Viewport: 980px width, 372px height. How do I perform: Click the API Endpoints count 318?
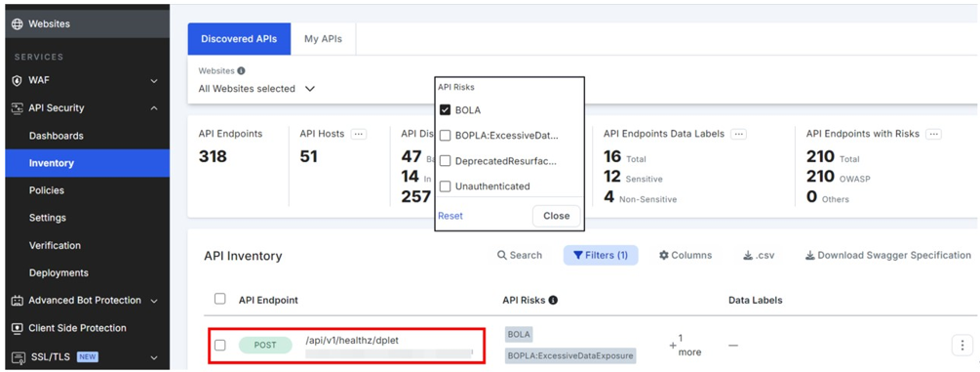point(213,156)
